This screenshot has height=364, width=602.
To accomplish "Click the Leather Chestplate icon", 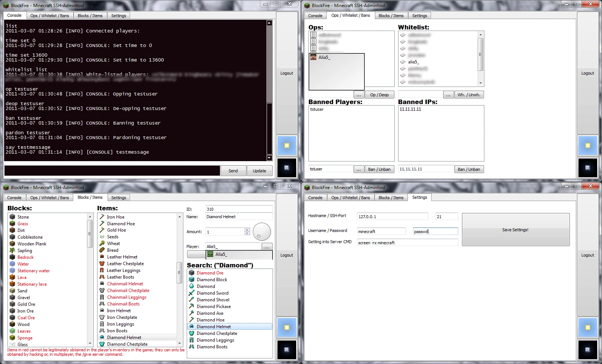I will 102,263.
